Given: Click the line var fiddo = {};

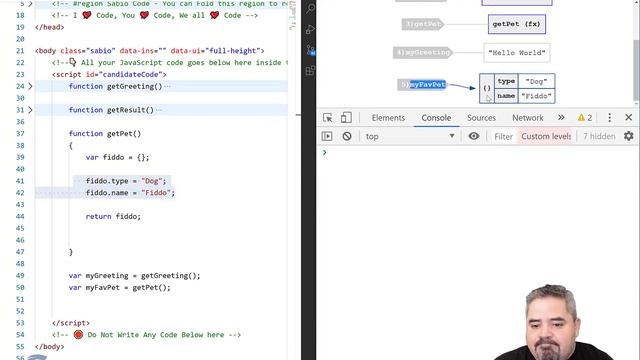Looking at the screenshot, I should point(118,157).
